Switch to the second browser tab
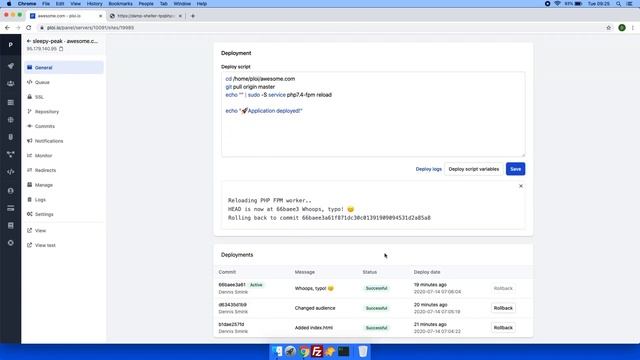 [146, 16]
